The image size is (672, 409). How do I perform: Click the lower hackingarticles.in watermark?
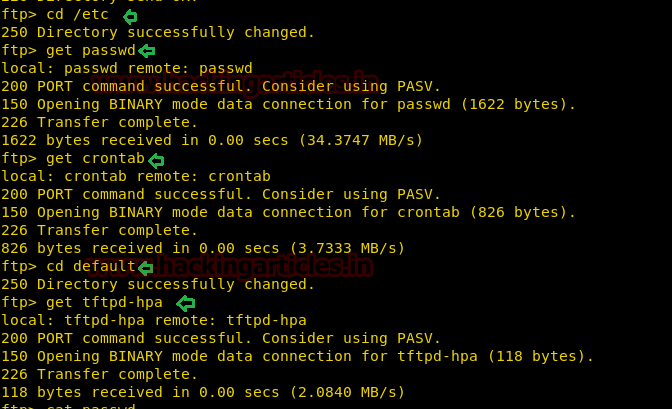[229, 265]
